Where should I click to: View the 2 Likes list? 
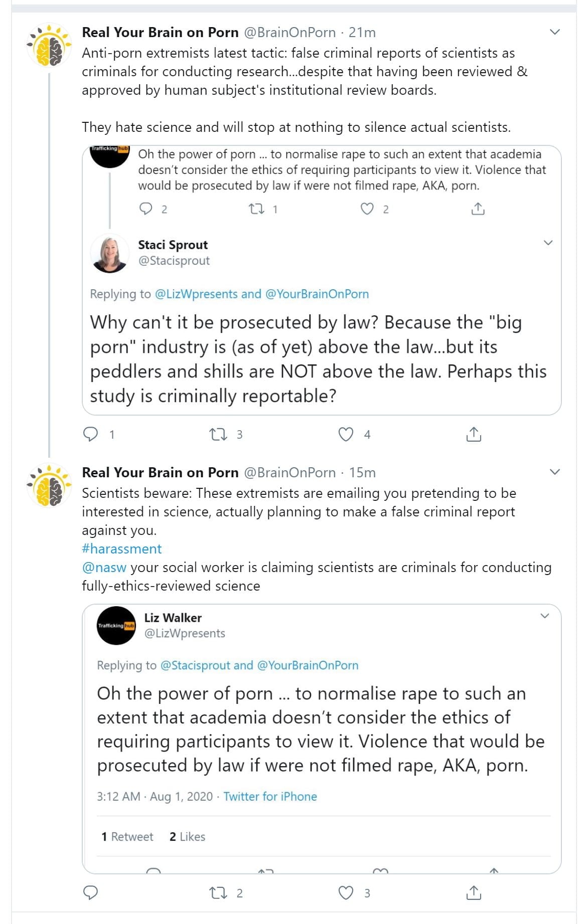pyautogui.click(x=187, y=837)
